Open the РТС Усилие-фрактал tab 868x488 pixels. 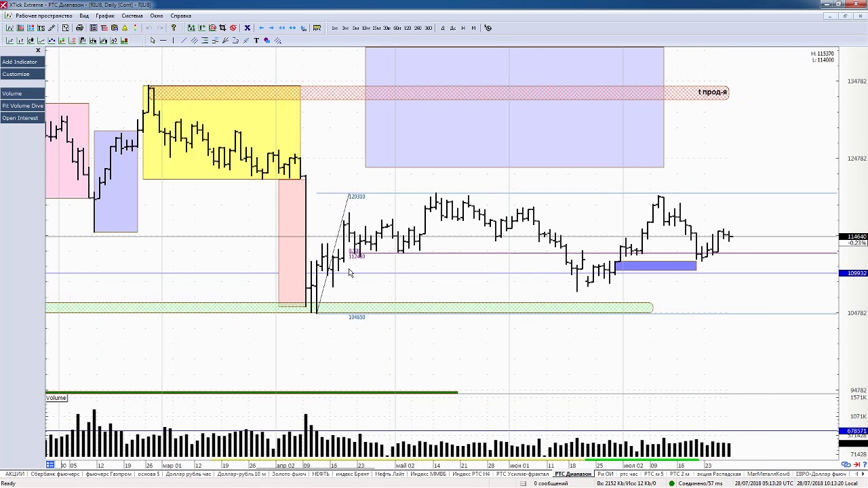523,474
